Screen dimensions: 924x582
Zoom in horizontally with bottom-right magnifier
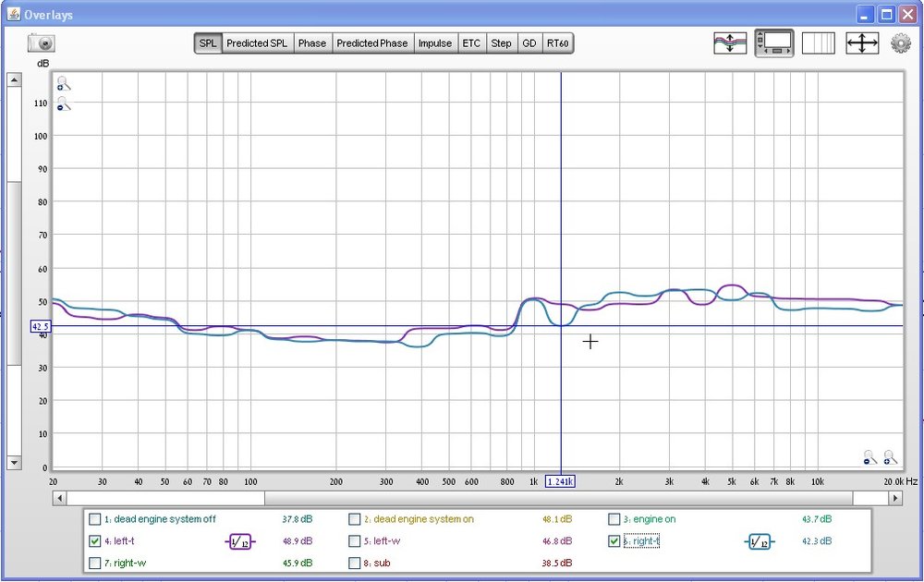tap(891, 457)
